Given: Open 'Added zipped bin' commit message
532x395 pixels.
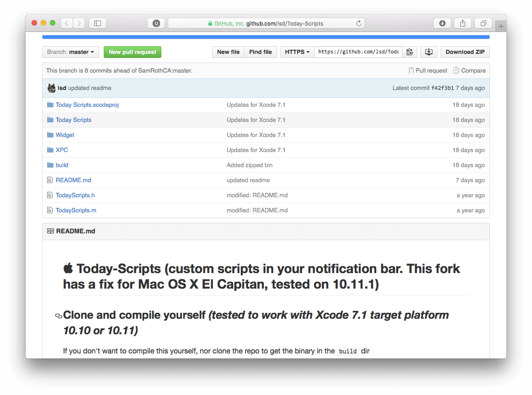Looking at the screenshot, I should point(250,165).
